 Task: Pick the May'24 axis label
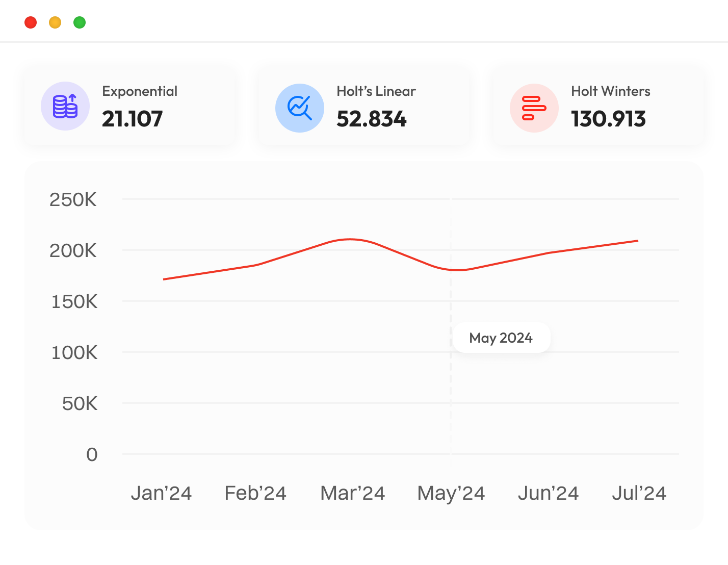(x=451, y=493)
